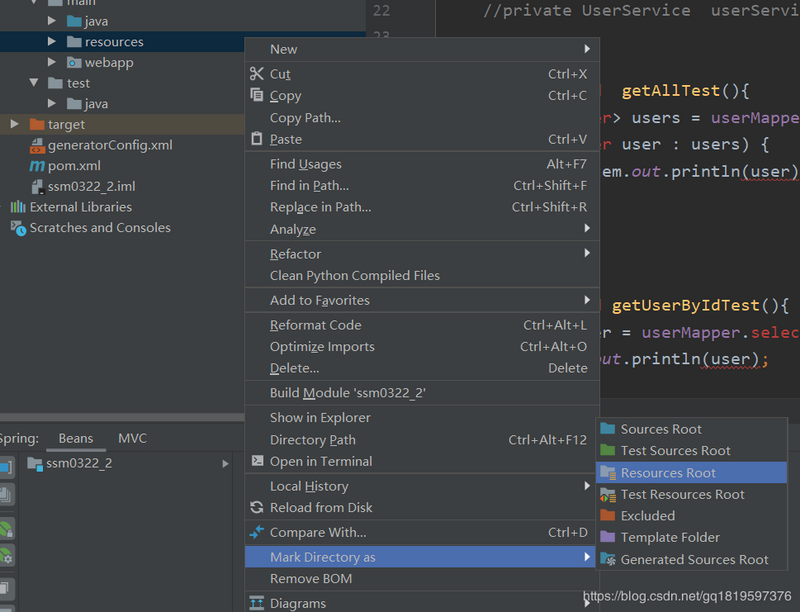The image size is (800, 612).
Task: Select Test Sources Root option
Action: click(x=675, y=451)
